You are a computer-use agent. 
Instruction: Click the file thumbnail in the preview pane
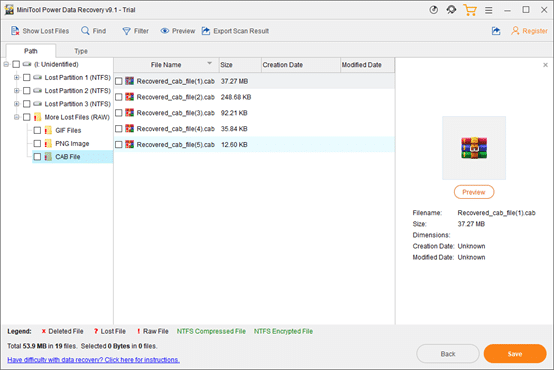[474, 148]
